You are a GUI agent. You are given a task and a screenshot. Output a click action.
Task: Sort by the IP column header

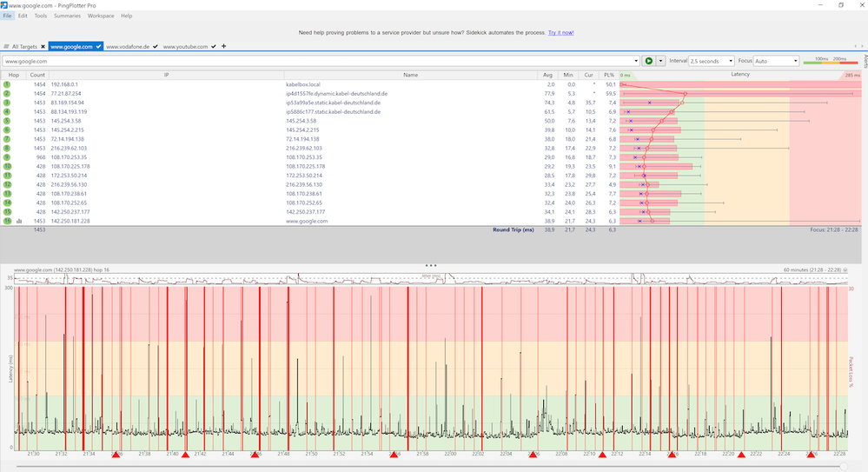166,75
